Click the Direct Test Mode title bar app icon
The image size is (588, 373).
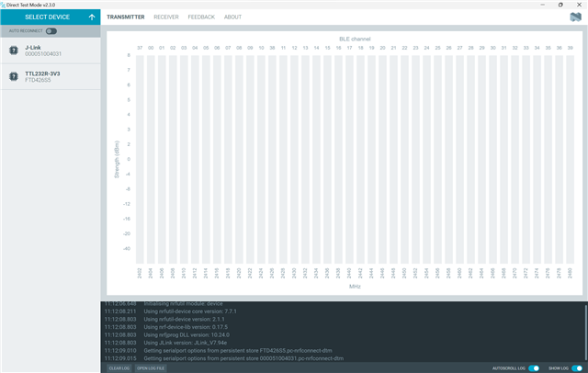(5, 4)
